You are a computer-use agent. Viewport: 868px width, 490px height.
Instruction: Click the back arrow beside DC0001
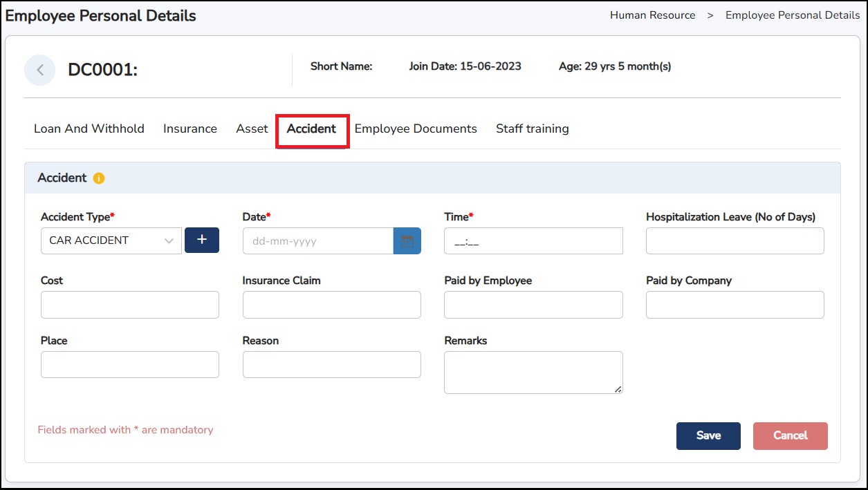pos(40,70)
